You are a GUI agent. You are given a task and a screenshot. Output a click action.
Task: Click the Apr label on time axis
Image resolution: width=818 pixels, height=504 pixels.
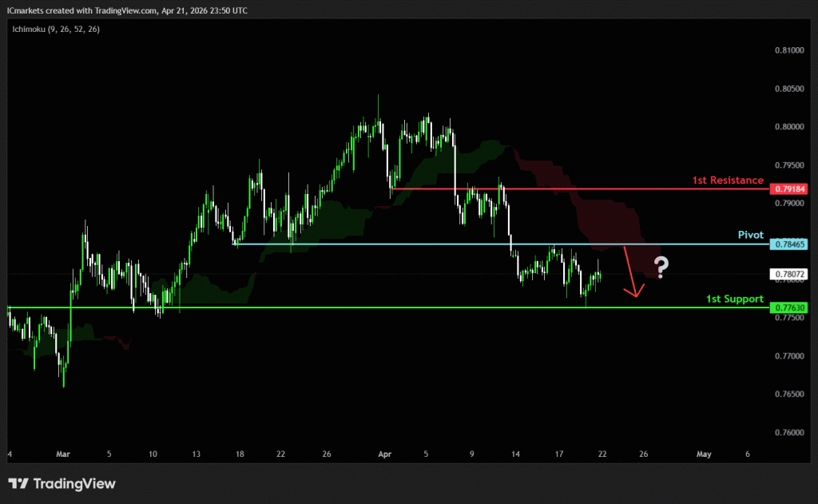click(384, 454)
